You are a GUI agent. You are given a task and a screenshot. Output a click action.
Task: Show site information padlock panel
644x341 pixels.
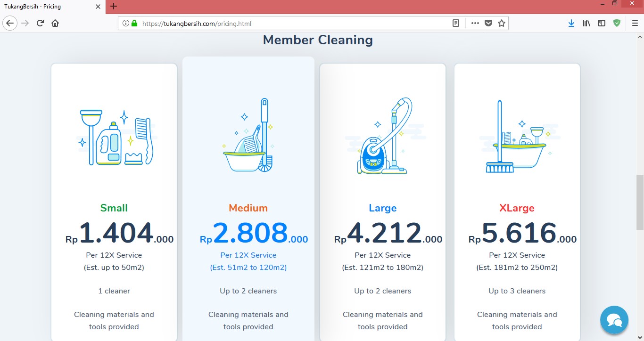click(x=134, y=23)
